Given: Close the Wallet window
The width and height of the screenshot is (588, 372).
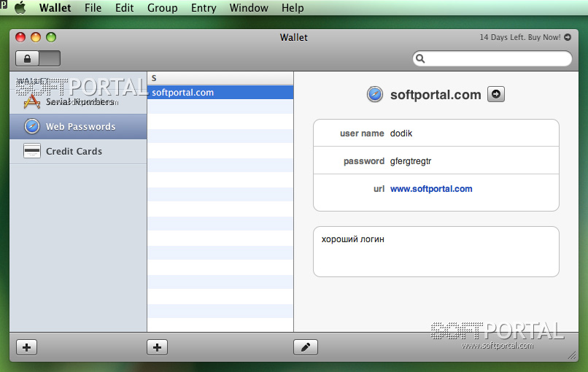Looking at the screenshot, I should click(20, 37).
